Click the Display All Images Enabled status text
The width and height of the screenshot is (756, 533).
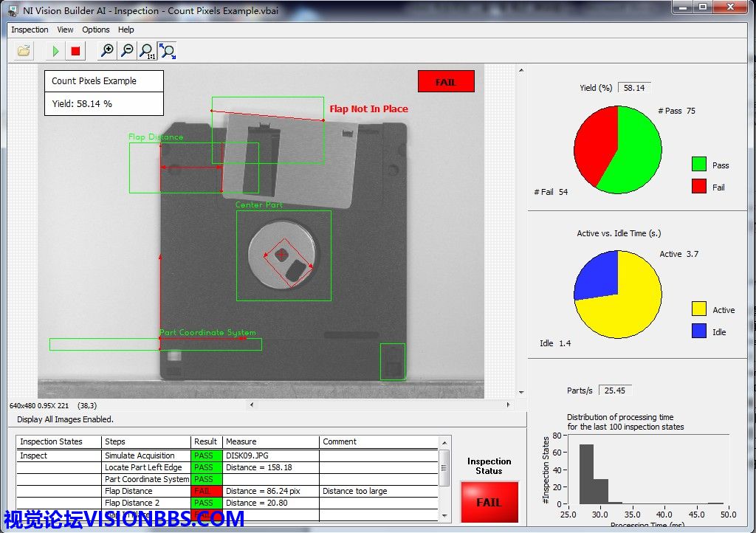[x=65, y=419]
